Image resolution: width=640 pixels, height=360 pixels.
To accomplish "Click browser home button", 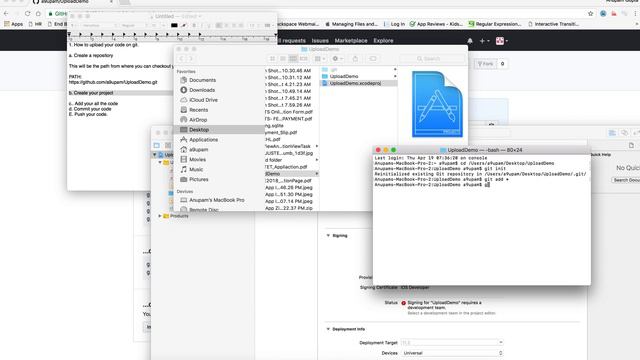I will [x=38, y=13].
